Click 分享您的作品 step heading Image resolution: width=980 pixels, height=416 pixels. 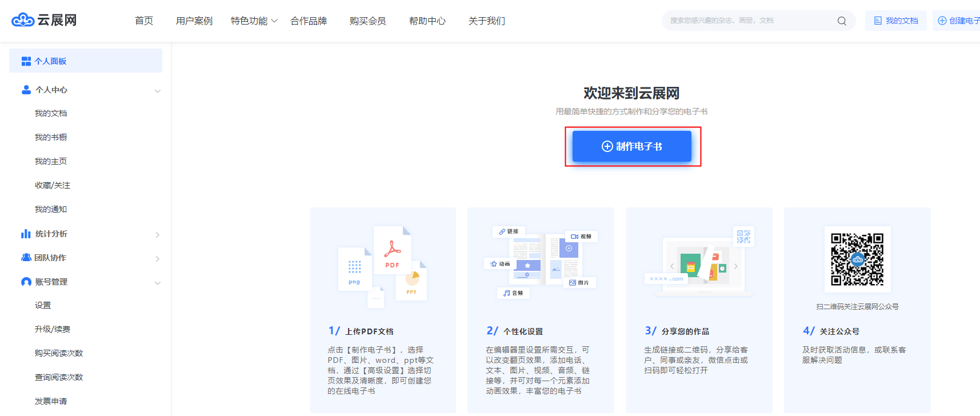[686, 331]
